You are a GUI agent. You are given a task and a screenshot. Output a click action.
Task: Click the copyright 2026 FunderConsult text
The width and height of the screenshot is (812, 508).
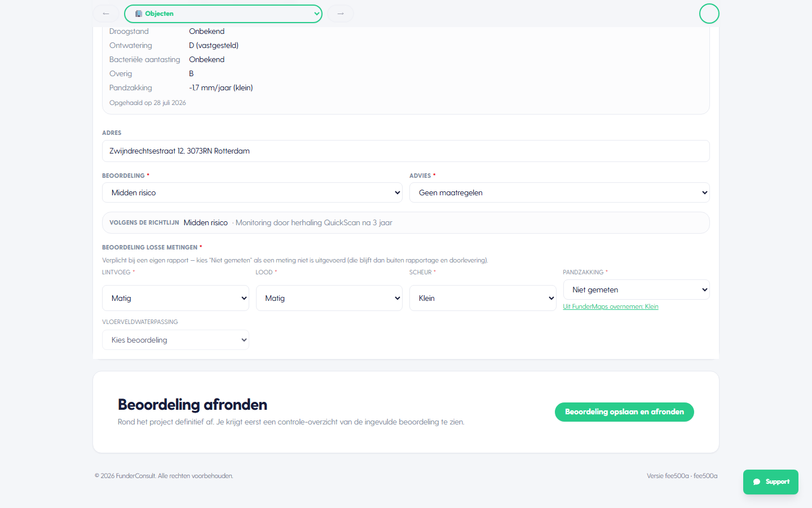164,476
